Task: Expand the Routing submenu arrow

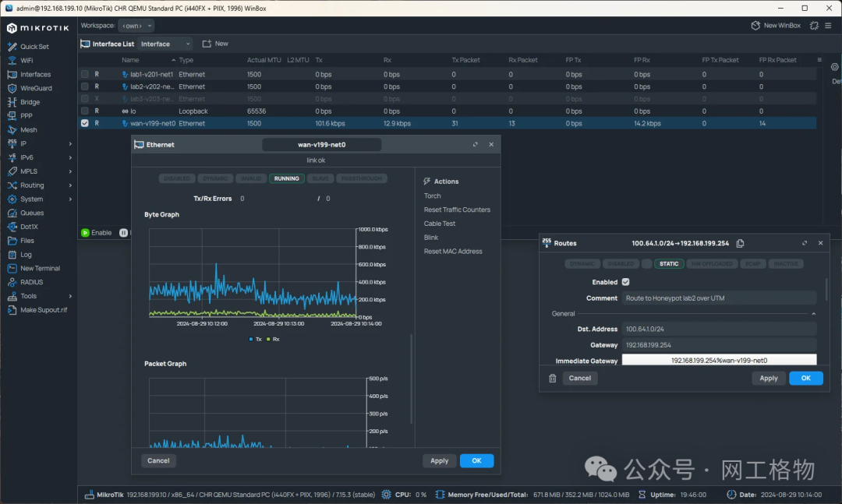Action: point(70,185)
